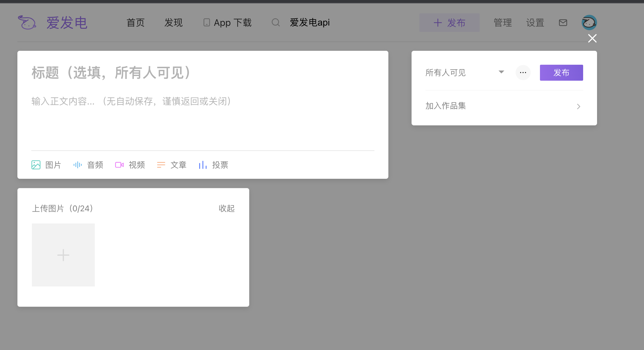Click the user avatar in header
The height and width of the screenshot is (350, 644).
click(589, 23)
